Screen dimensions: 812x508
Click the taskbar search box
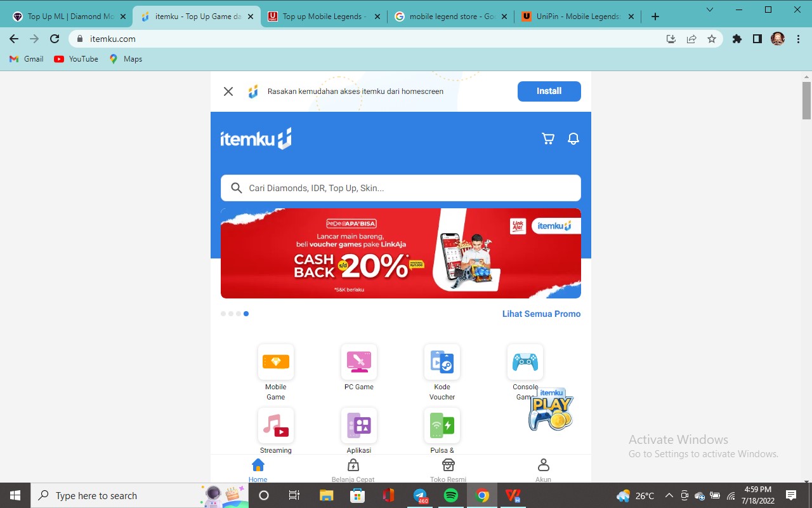[x=138, y=495]
